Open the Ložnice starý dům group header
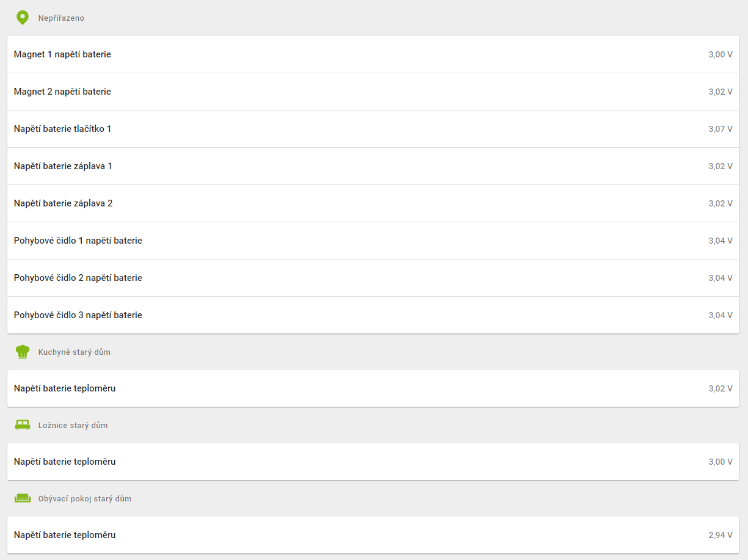This screenshot has width=748, height=560. pyautogui.click(x=73, y=426)
